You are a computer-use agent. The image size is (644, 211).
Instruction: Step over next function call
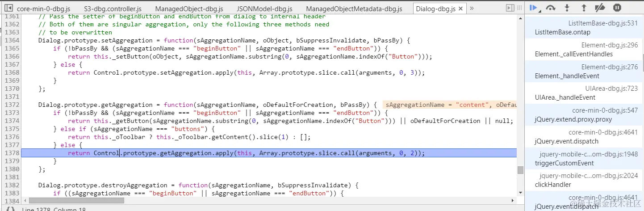[551, 8]
